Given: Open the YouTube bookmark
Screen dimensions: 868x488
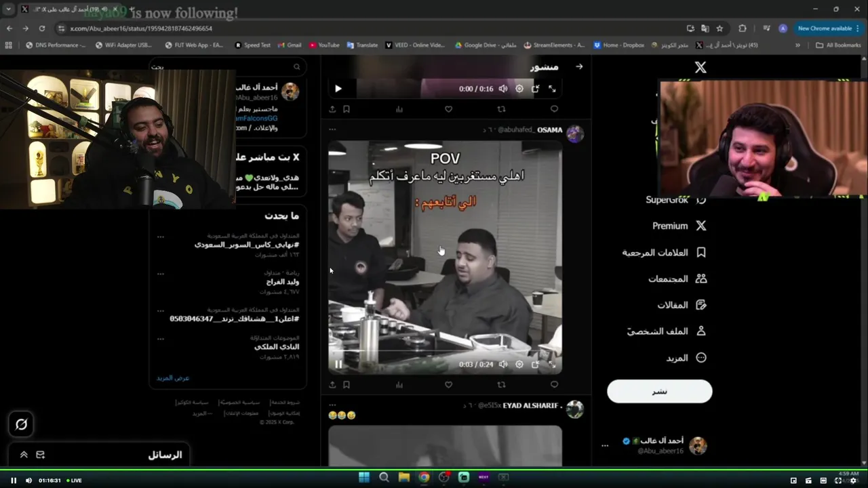Looking at the screenshot, I should (324, 45).
